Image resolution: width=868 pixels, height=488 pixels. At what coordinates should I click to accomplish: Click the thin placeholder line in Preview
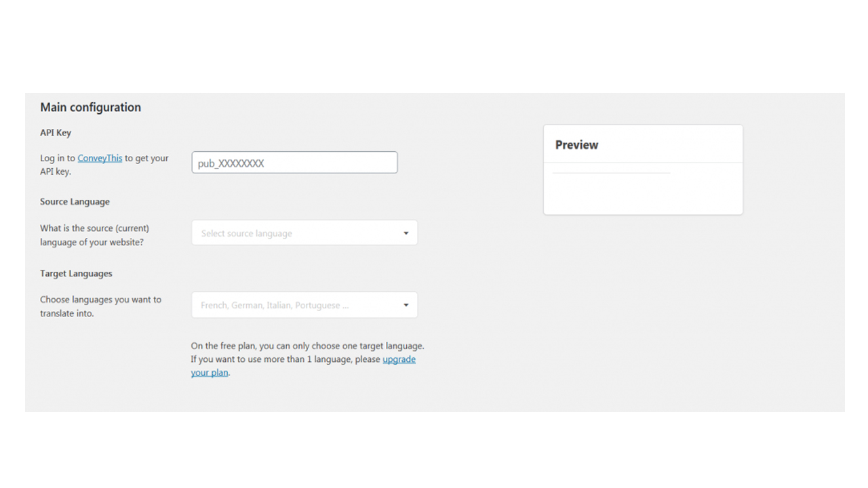click(x=612, y=174)
